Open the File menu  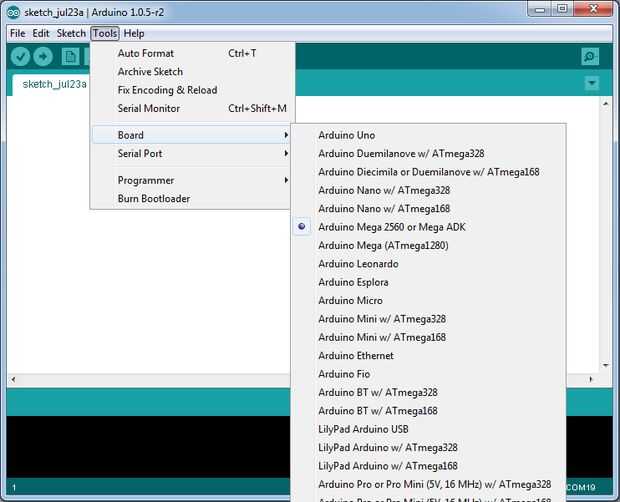17,34
